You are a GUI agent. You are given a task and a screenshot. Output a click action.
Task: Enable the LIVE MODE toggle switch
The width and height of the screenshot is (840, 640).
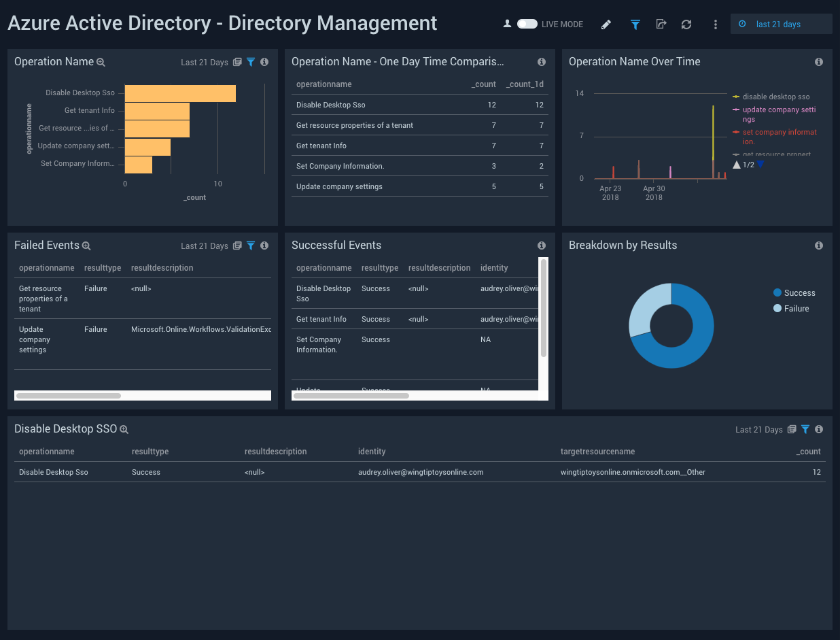point(527,23)
